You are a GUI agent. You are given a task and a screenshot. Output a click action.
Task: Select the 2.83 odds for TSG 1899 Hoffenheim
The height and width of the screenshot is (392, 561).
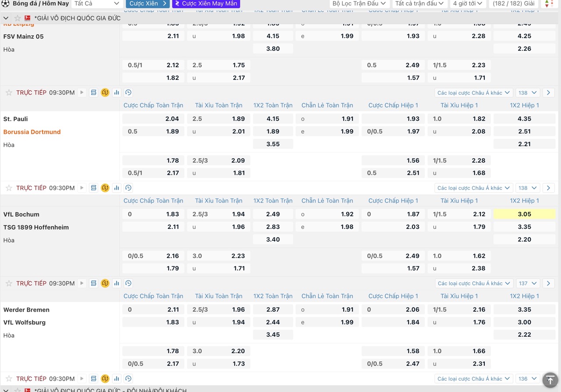pyautogui.click(x=273, y=227)
